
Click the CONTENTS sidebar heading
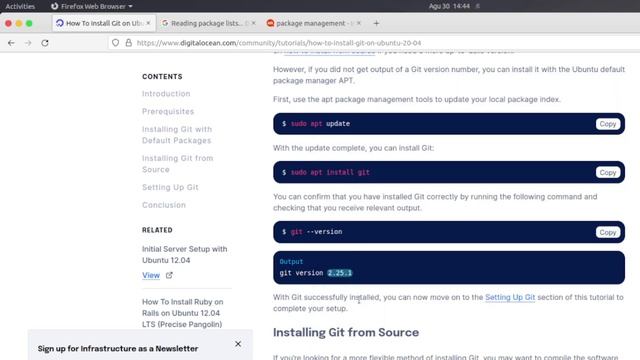pos(162,77)
